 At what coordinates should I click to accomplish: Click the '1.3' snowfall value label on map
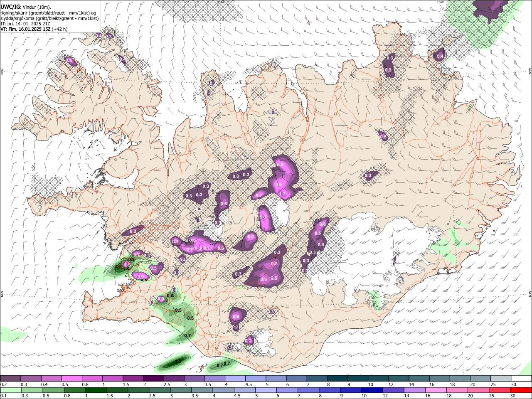tap(283, 194)
